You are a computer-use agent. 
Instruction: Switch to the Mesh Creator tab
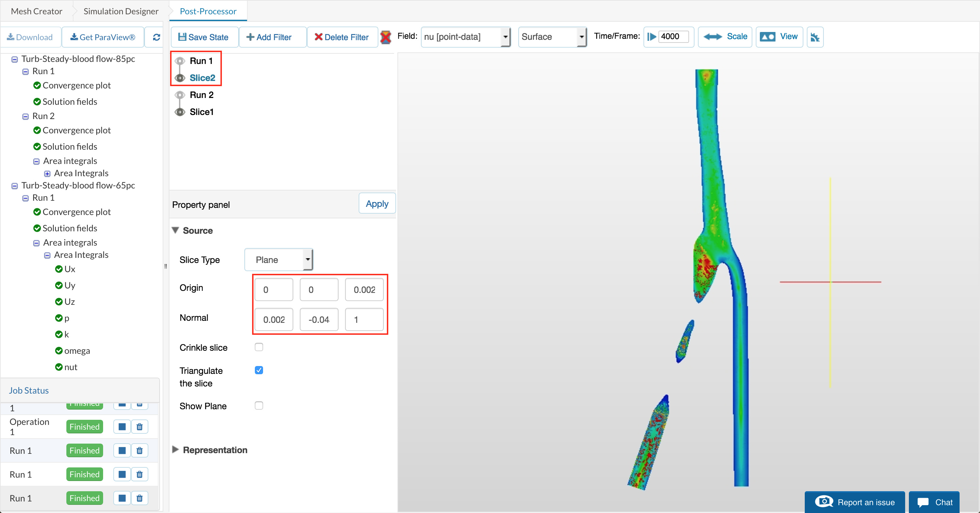pos(36,11)
